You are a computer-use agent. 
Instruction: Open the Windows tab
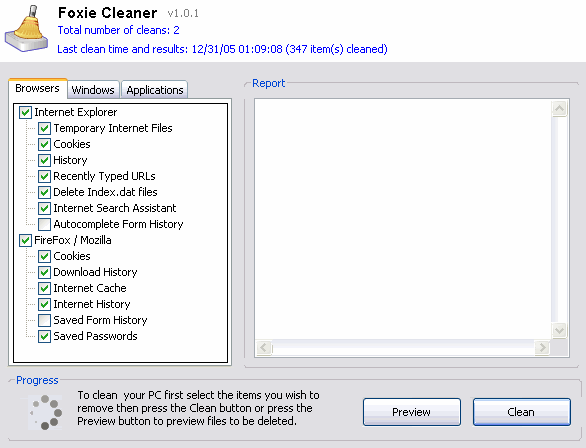pos(93,90)
